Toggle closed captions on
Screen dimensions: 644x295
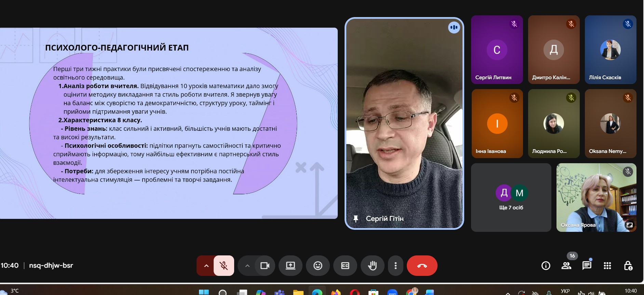coord(345,266)
